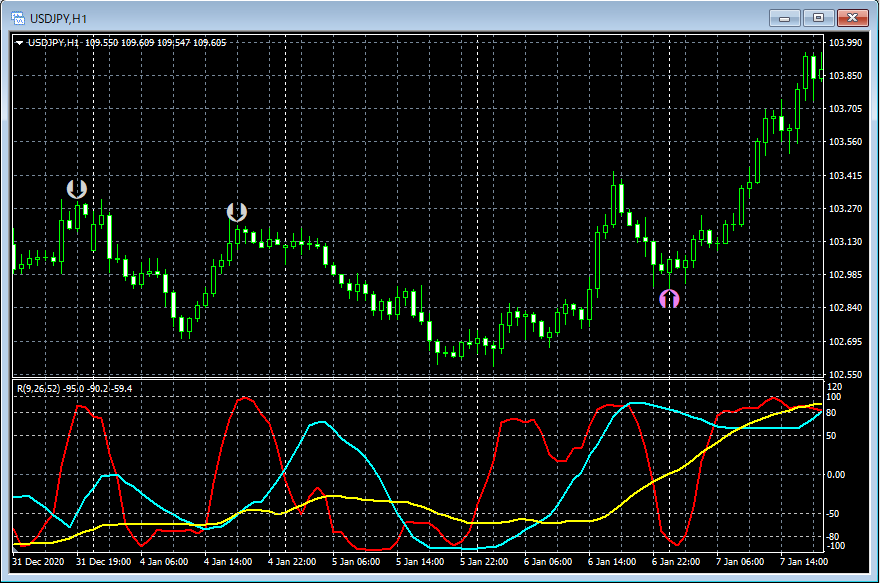The height and width of the screenshot is (583, 881).
Task: Click the pink up-arrow buy signal
Action: click(x=669, y=298)
